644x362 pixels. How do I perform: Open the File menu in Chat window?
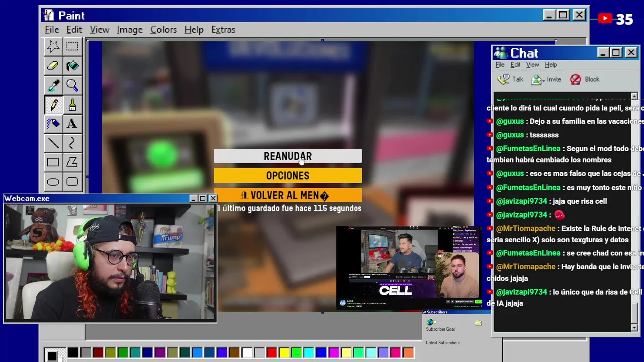coord(500,65)
